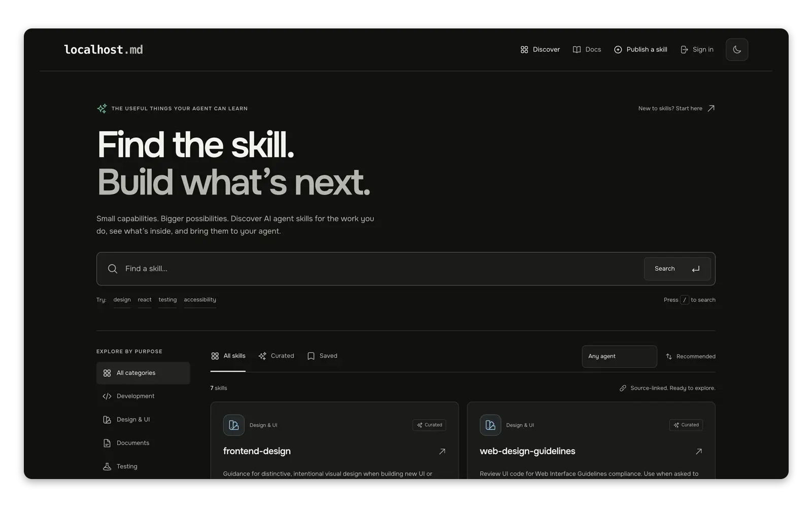
Task: Try the accessibility suggestion
Action: click(x=200, y=300)
